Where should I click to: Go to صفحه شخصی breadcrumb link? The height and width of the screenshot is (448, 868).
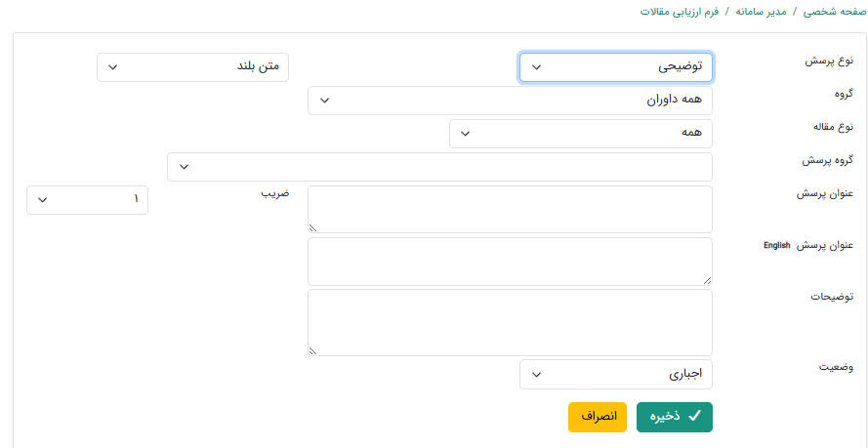pos(831,12)
